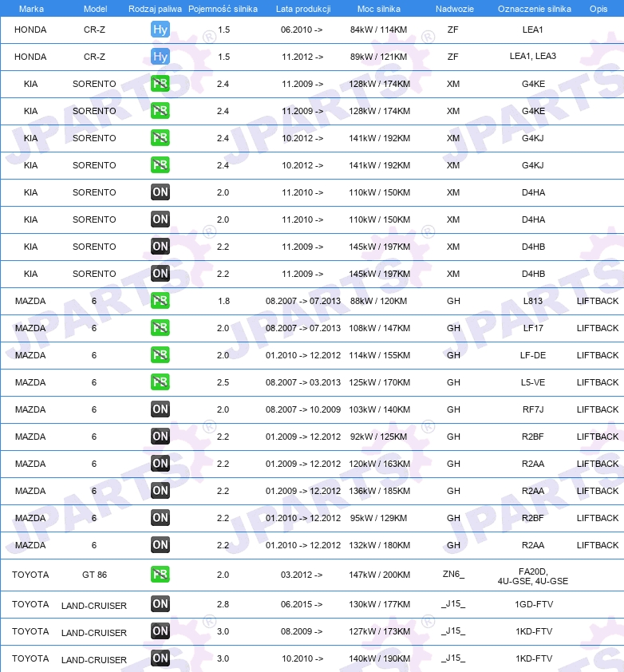Screen dimensions: 624x672
Task: Click the Marka column header
Action: coord(31,9)
